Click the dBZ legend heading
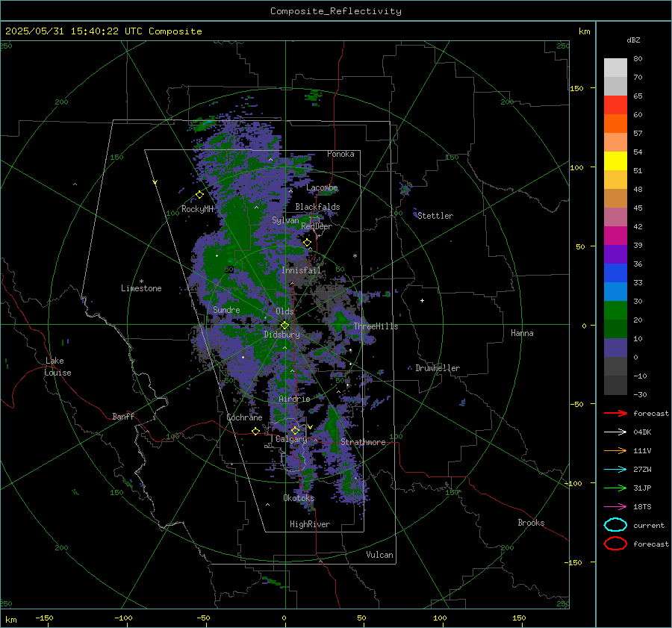The image size is (672, 628). click(x=633, y=40)
